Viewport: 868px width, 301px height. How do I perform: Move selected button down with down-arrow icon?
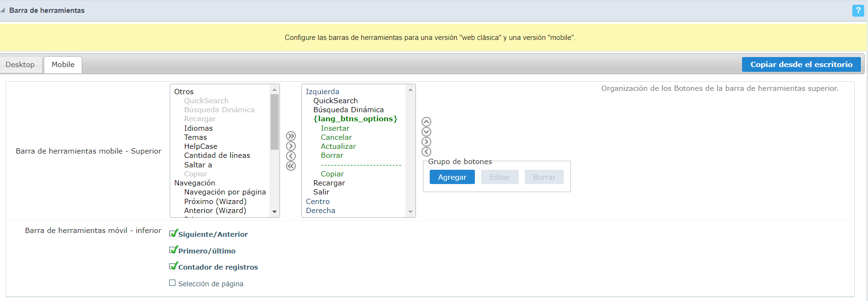pos(426,132)
